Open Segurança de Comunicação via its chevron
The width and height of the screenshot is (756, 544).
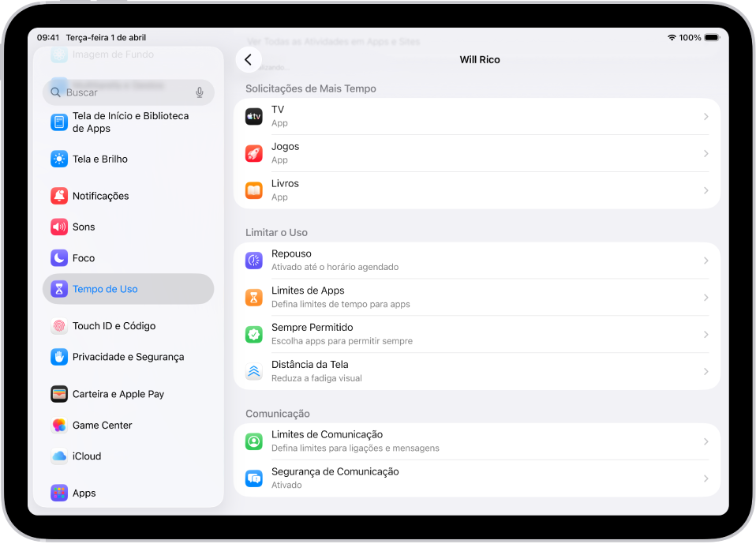pos(705,478)
